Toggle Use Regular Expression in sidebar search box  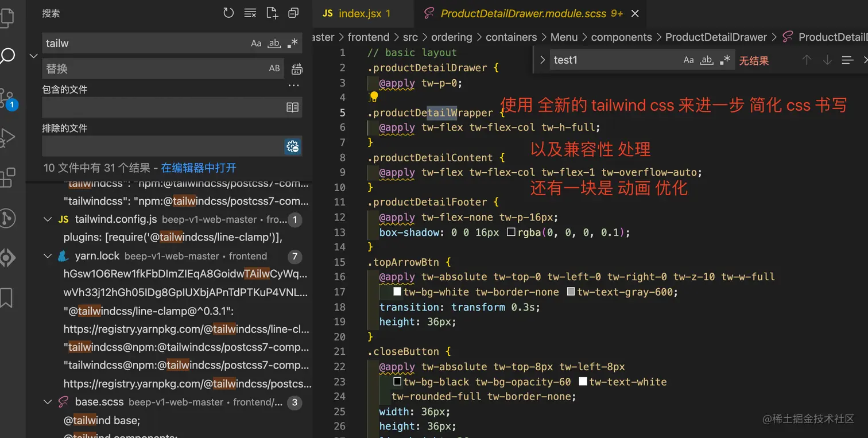click(x=293, y=43)
